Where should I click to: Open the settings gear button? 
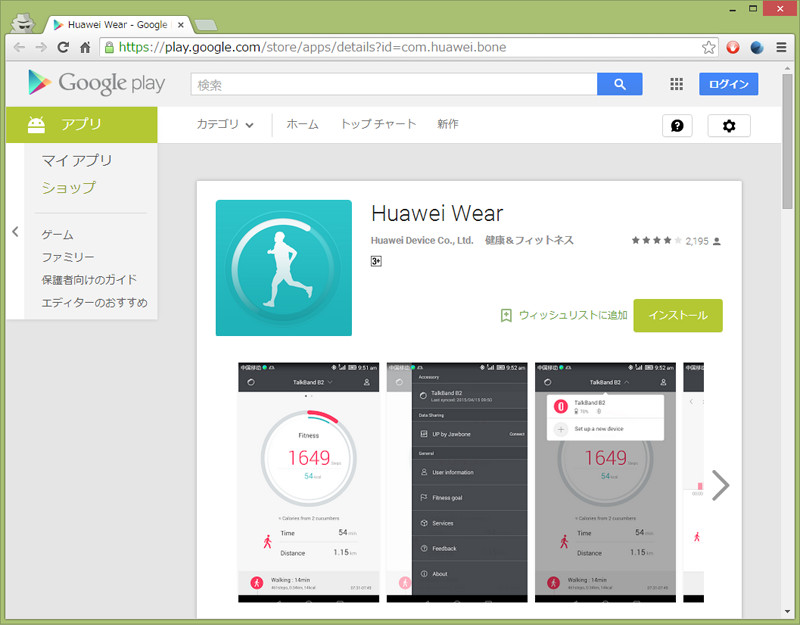click(x=729, y=126)
